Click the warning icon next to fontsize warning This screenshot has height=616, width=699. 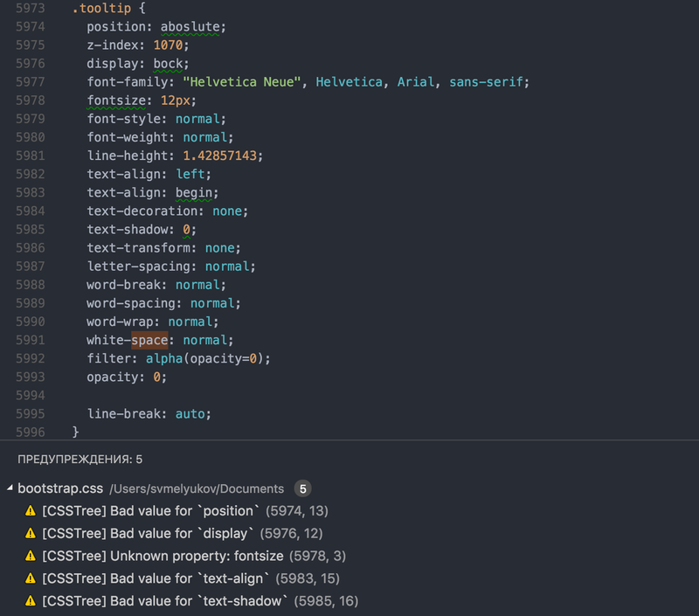click(x=31, y=556)
